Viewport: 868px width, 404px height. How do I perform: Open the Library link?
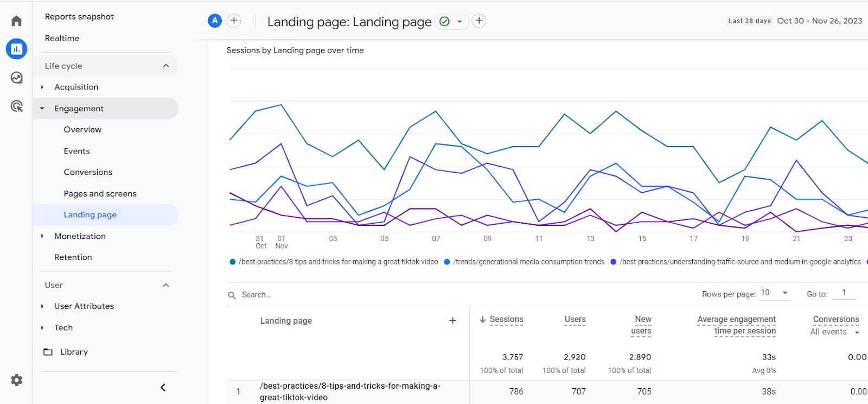(74, 352)
